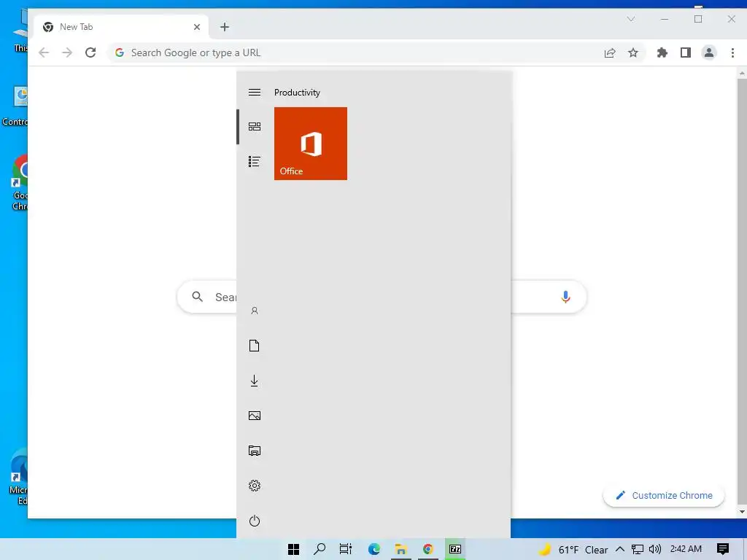Open the 7-Zip taskbar icon

[x=455, y=549]
